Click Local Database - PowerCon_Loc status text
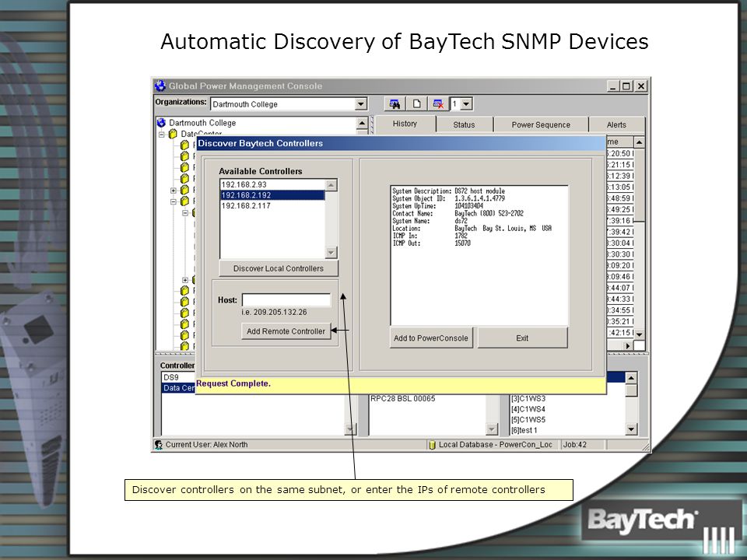This screenshot has width=747, height=560. 496,445
